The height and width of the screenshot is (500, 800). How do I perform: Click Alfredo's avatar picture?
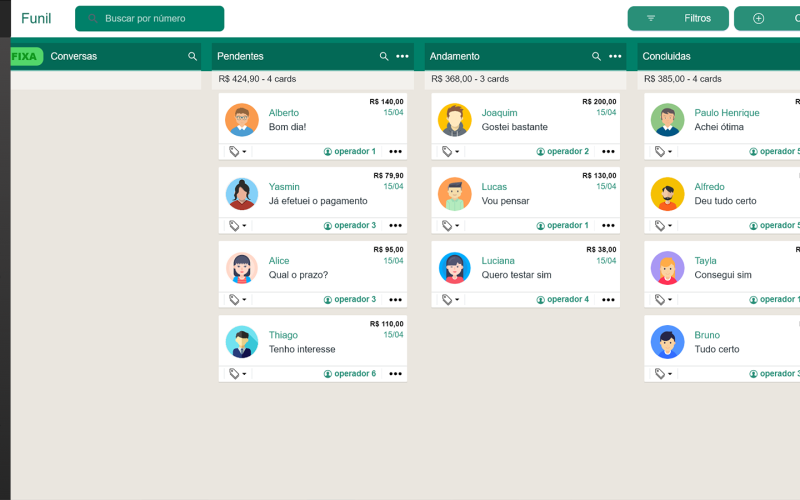pos(667,194)
